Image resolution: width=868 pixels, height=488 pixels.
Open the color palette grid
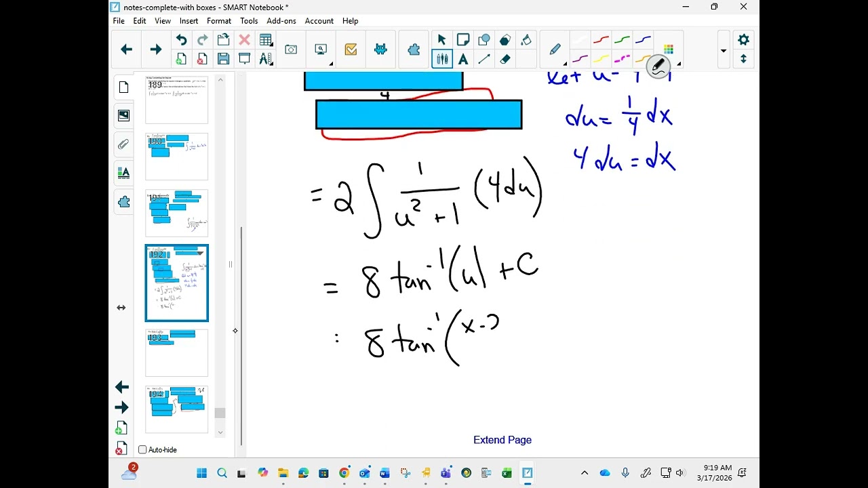pos(669,49)
